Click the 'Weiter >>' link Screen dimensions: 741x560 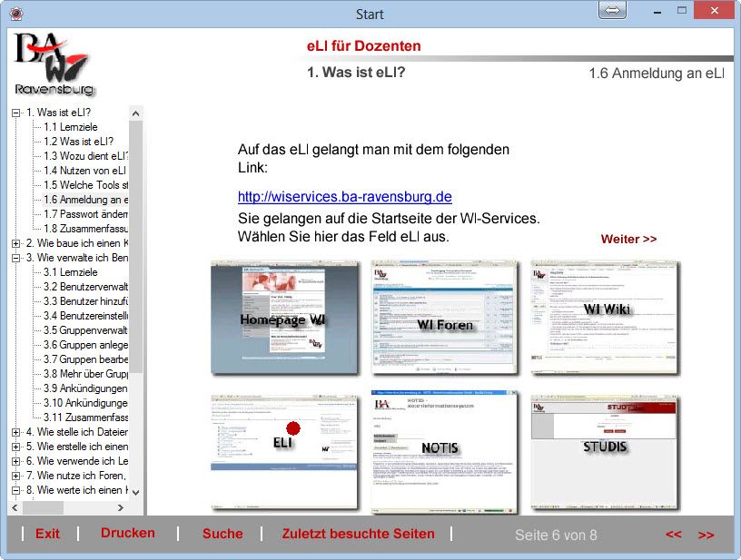click(x=628, y=240)
